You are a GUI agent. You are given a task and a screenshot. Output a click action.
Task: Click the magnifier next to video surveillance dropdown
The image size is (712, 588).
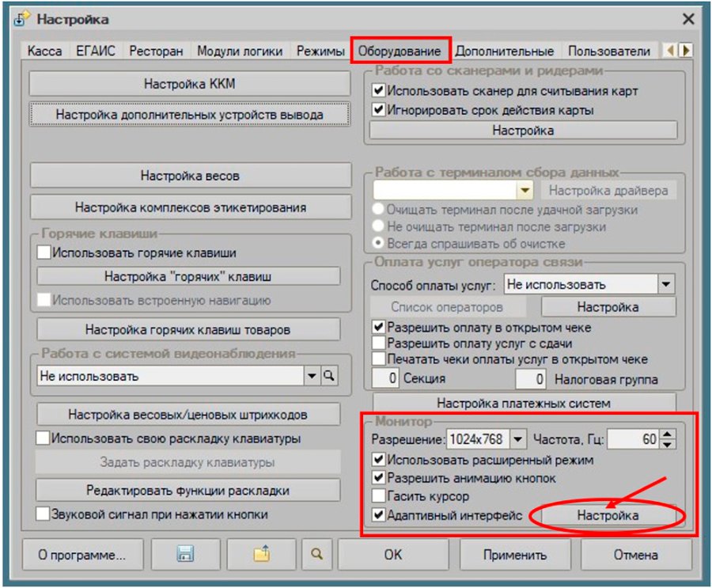click(329, 376)
